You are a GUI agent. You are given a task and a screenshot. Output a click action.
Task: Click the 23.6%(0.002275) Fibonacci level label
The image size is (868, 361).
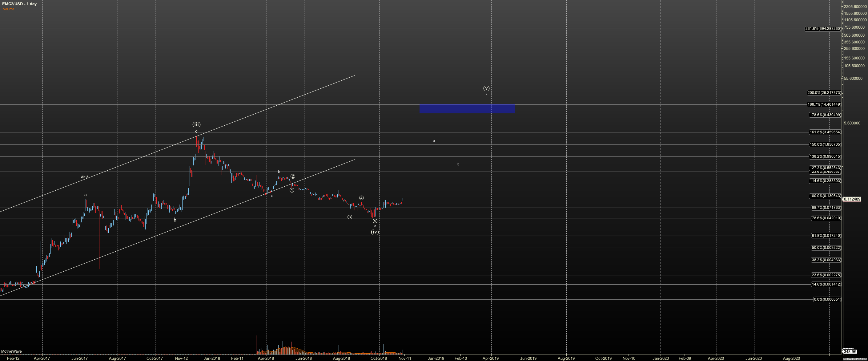pyautogui.click(x=826, y=275)
